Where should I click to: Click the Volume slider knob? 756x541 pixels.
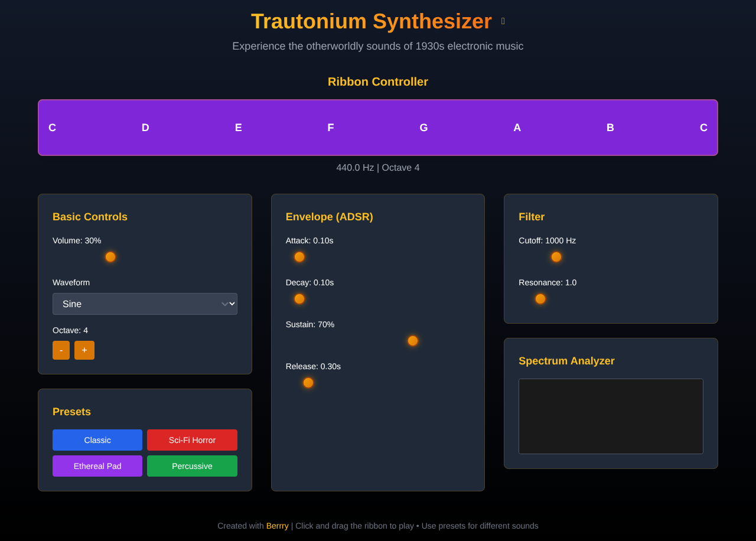pyautogui.click(x=110, y=257)
